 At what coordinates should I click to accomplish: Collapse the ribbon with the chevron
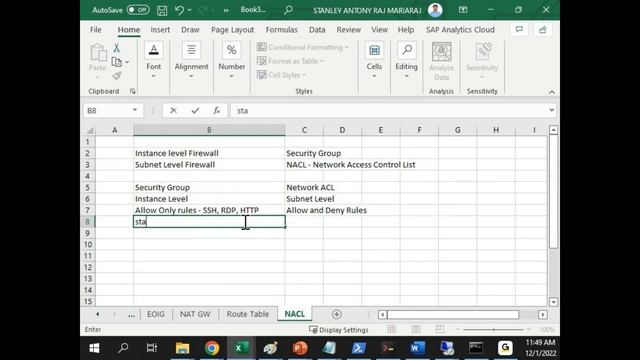click(551, 92)
